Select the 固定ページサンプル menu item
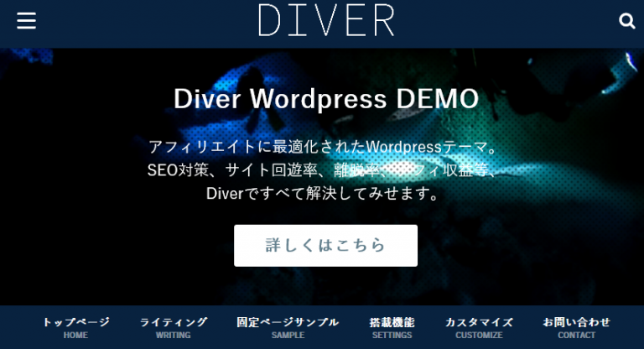Screen dimensions: 644x349 pos(288,322)
